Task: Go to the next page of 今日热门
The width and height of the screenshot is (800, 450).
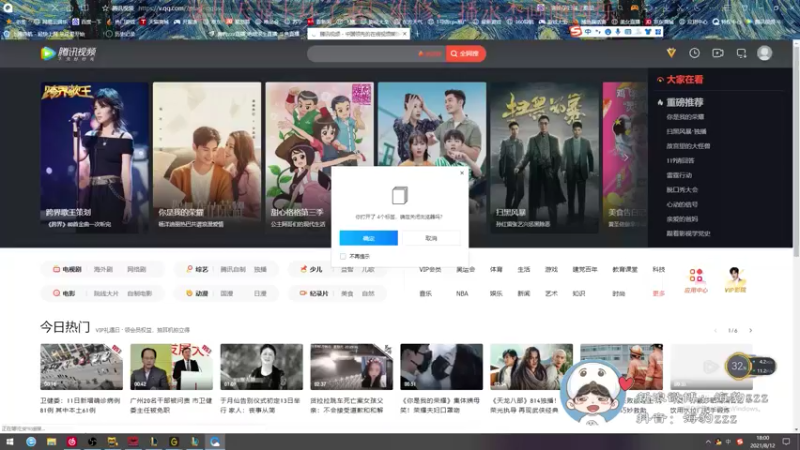Action: (x=751, y=331)
